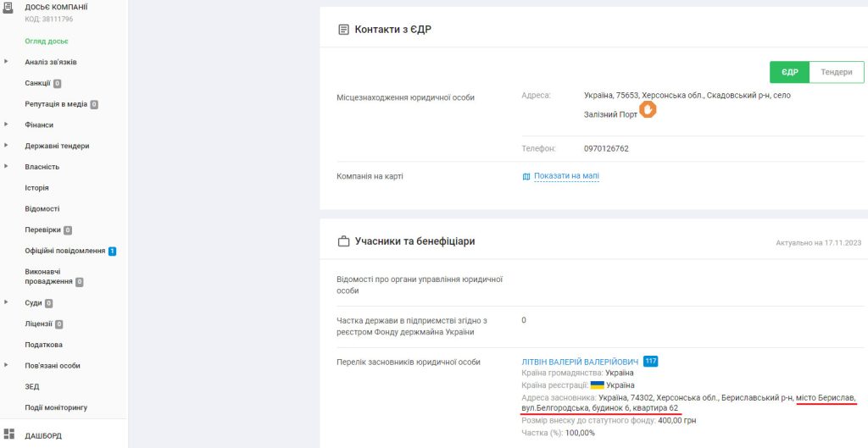Click the map icon beside Показати на мапі
The width and height of the screenshot is (868, 448).
pos(526,176)
